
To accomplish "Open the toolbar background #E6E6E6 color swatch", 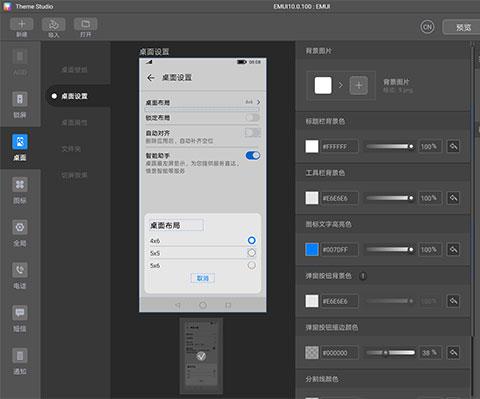I will tap(312, 198).
